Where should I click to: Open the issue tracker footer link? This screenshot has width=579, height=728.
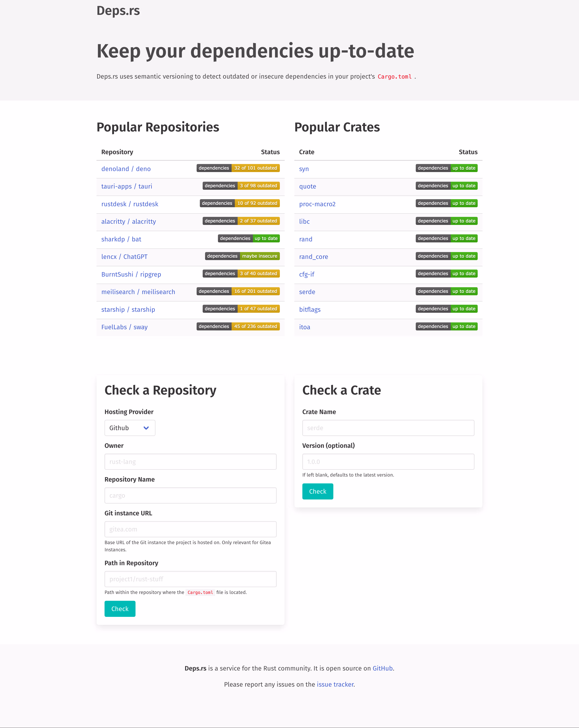coord(335,684)
